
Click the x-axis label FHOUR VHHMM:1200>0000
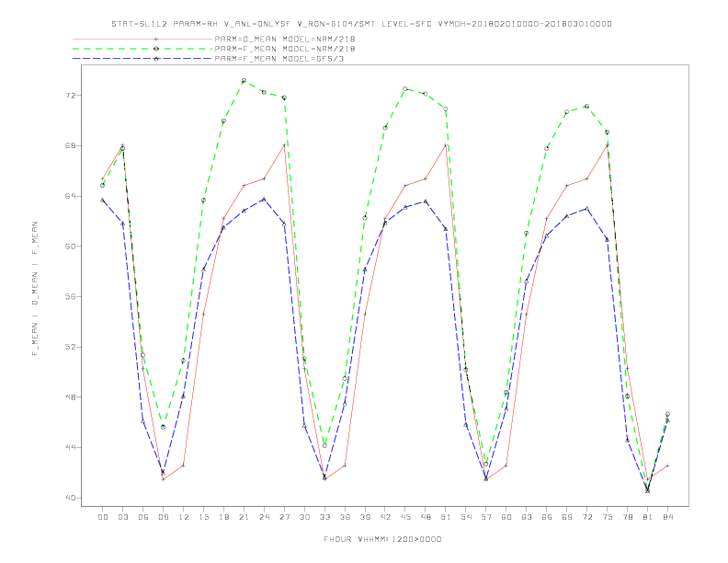382,539
